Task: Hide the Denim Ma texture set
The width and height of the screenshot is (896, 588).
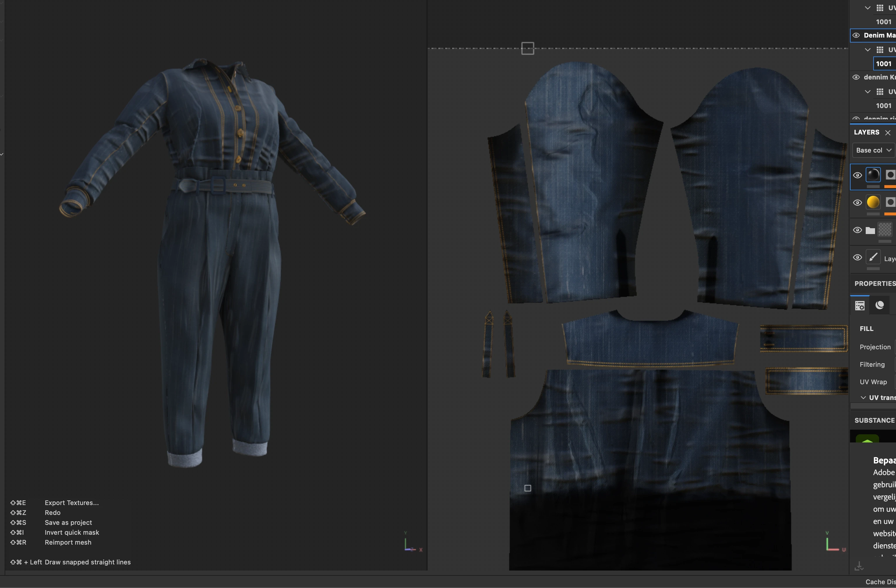Action: coord(856,35)
